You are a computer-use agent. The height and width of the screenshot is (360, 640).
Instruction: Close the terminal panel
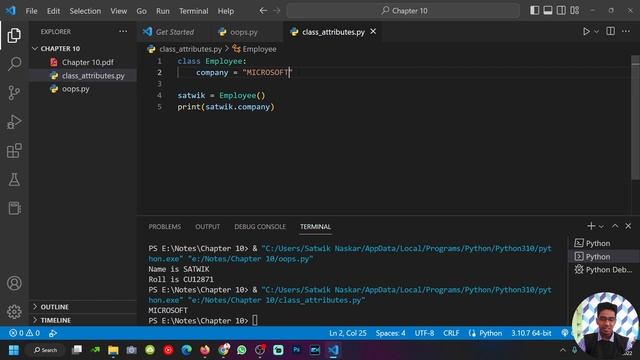coord(628,226)
